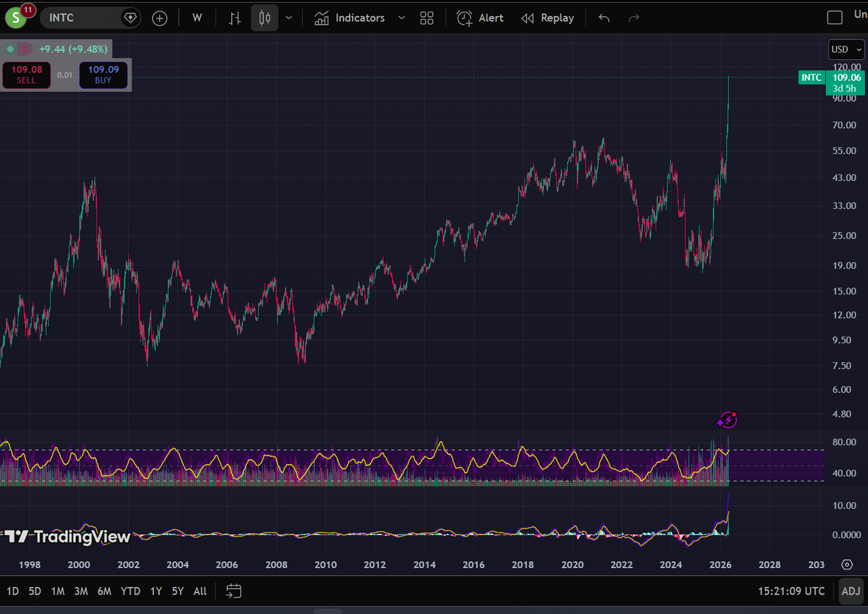
Task: Undo the last chart action
Action: click(x=604, y=18)
